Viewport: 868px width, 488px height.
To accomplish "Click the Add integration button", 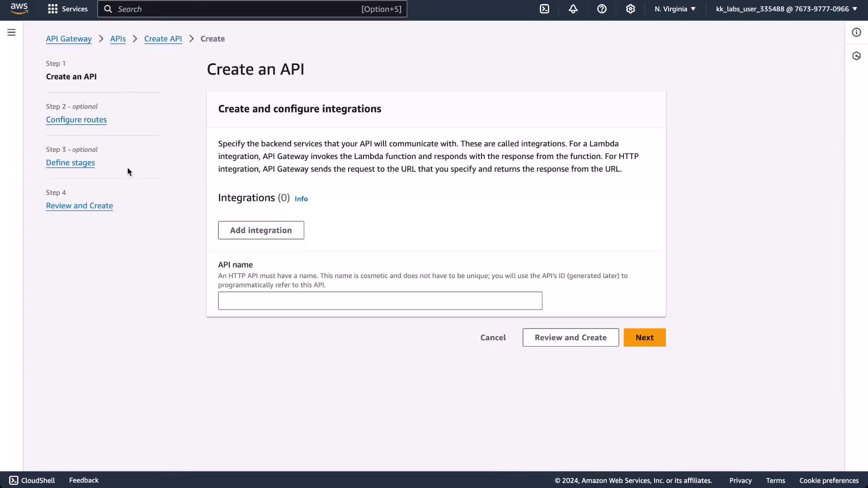I will (x=261, y=230).
